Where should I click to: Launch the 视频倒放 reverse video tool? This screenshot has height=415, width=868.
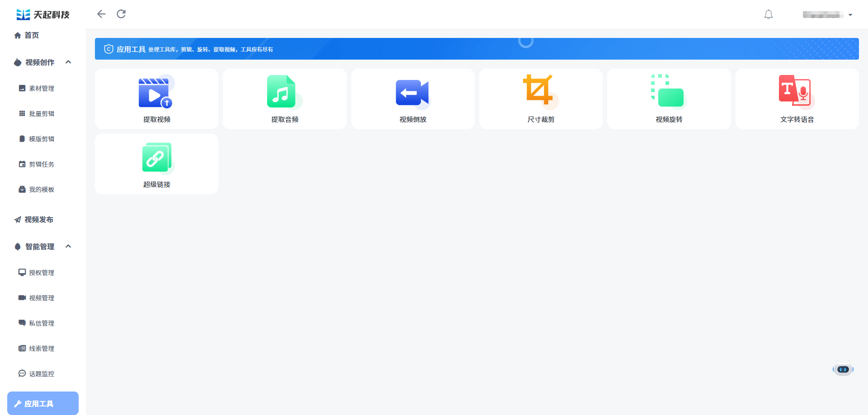point(412,99)
